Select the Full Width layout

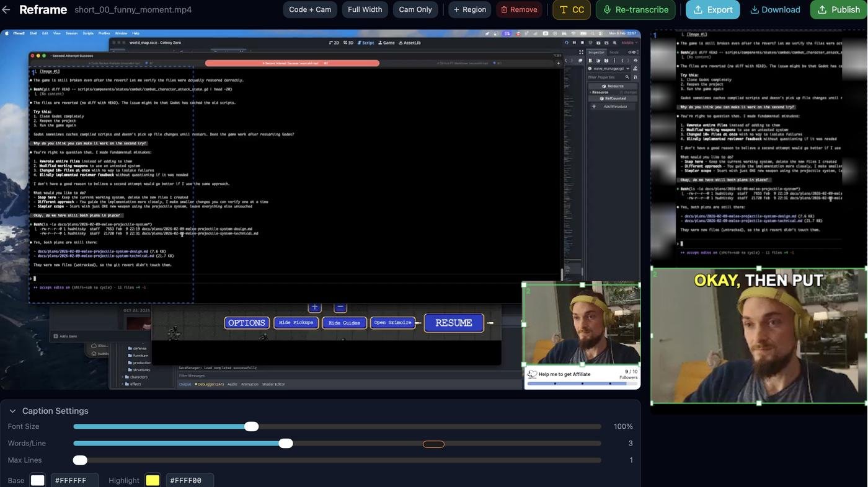[365, 10]
